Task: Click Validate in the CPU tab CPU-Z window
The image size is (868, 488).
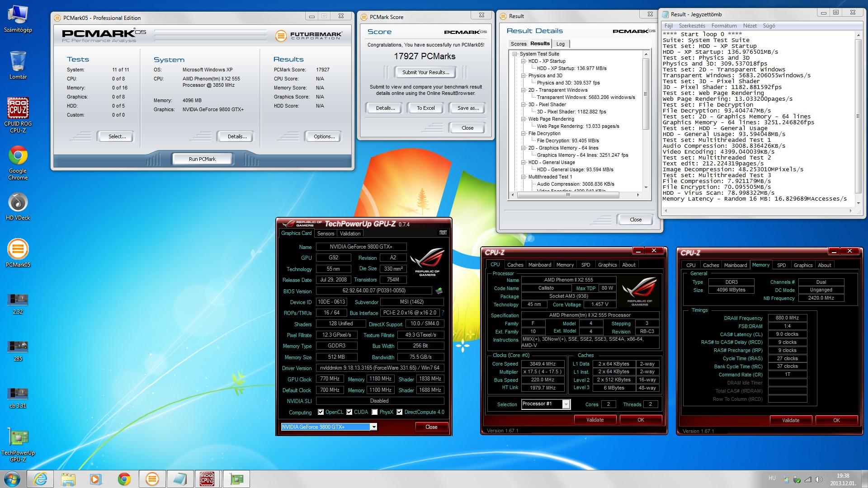Action: pyautogui.click(x=594, y=420)
